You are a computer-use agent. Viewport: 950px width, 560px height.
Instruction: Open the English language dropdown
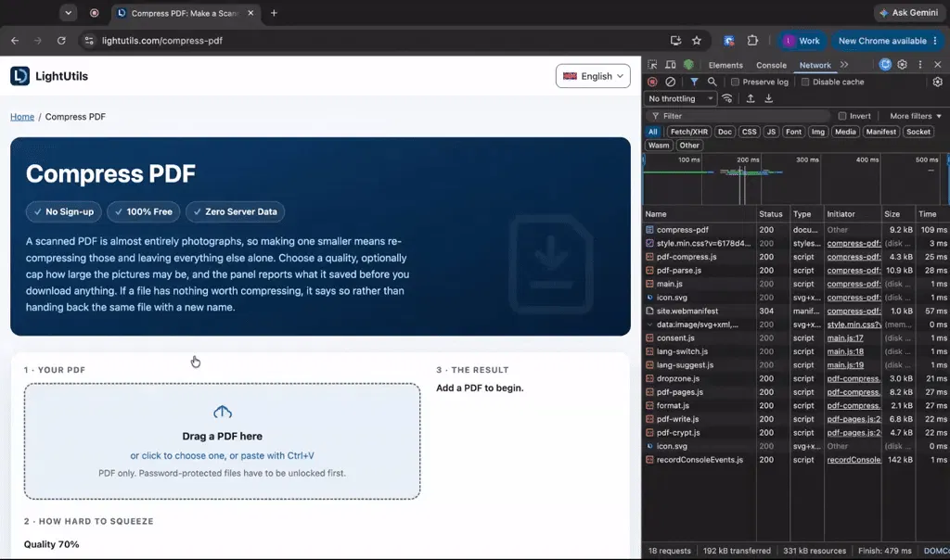tap(593, 76)
